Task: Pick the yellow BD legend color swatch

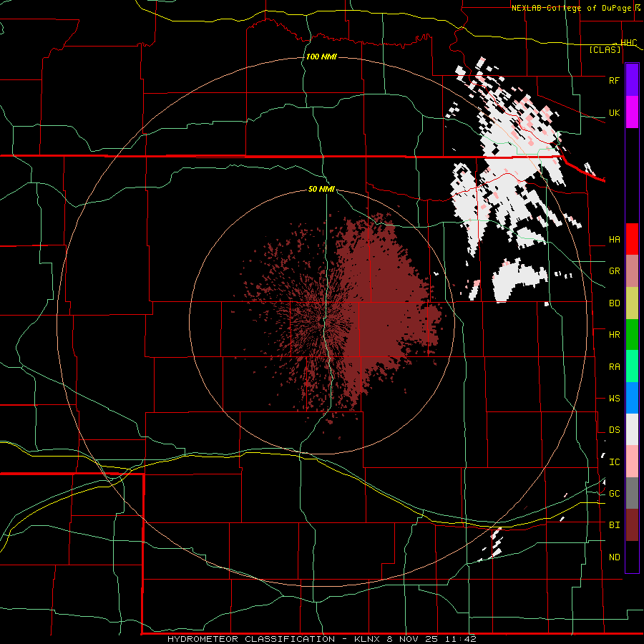Action: 632,303
